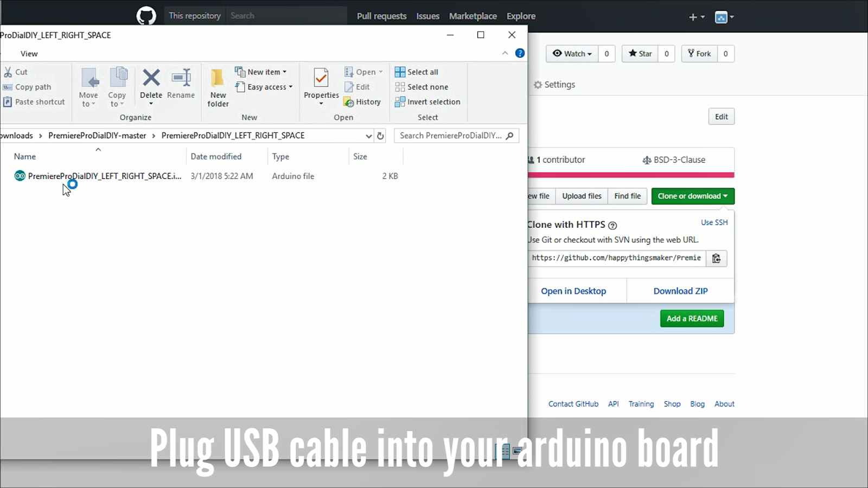The height and width of the screenshot is (488, 868).
Task: Click Download ZIP
Action: coord(680,291)
